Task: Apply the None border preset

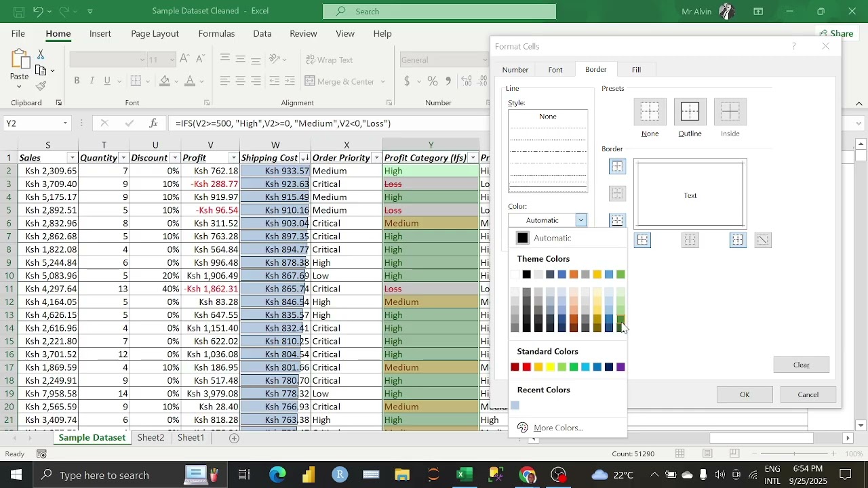Action: coord(650,113)
